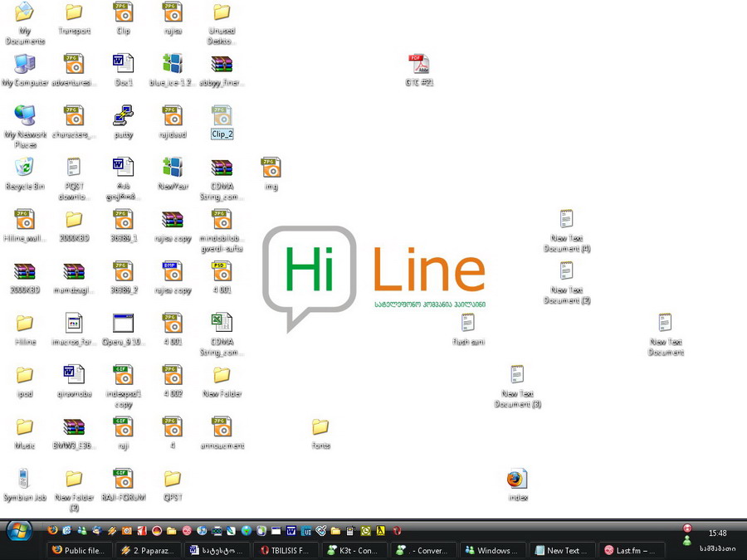Open New Text Document (4)

(567, 220)
